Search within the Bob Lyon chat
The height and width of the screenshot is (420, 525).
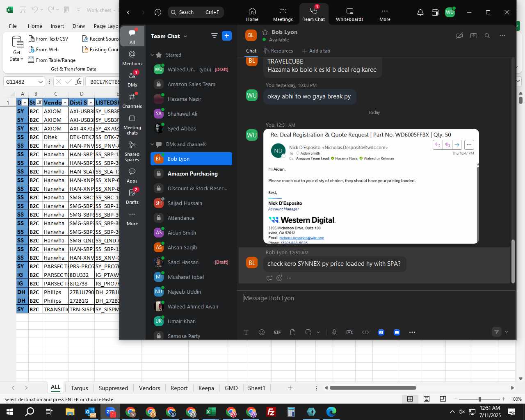pos(487,36)
